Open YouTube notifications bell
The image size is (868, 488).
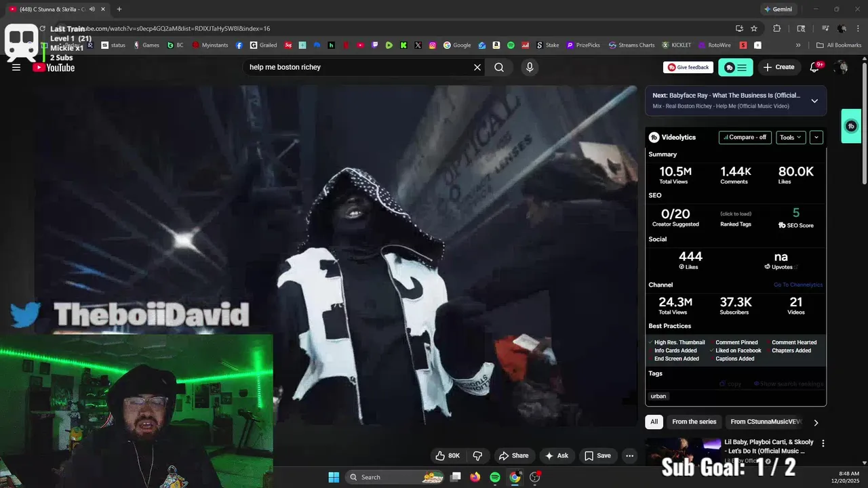pyautogui.click(x=815, y=67)
